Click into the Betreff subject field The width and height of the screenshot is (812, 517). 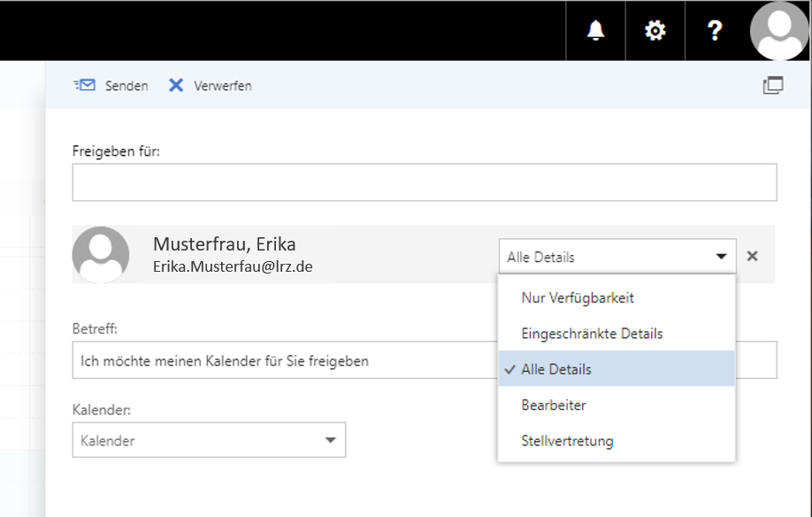pyautogui.click(x=283, y=361)
